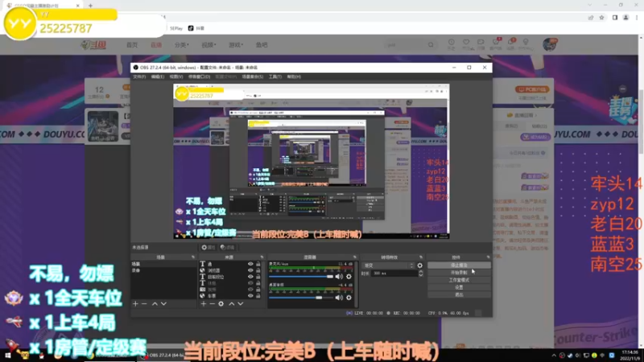Open the OBS 文件(F) menu
The height and width of the screenshot is (362, 644).
(x=139, y=76)
